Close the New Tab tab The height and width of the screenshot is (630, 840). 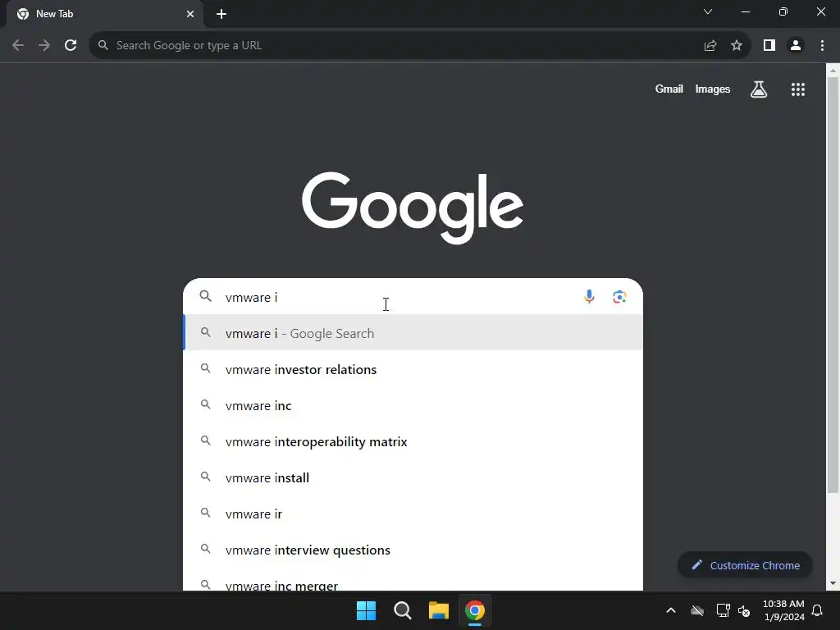(190, 14)
